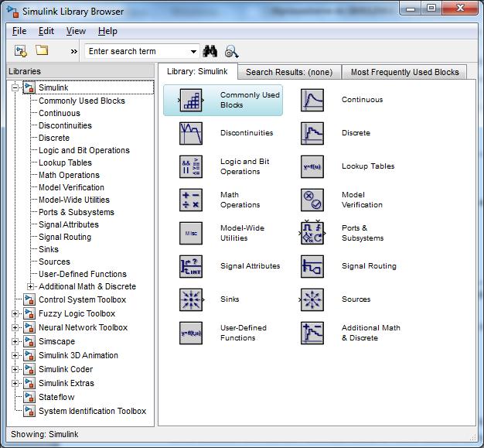Open the Signal Routing block icon
This screenshot has width=484, height=448.
click(312, 266)
